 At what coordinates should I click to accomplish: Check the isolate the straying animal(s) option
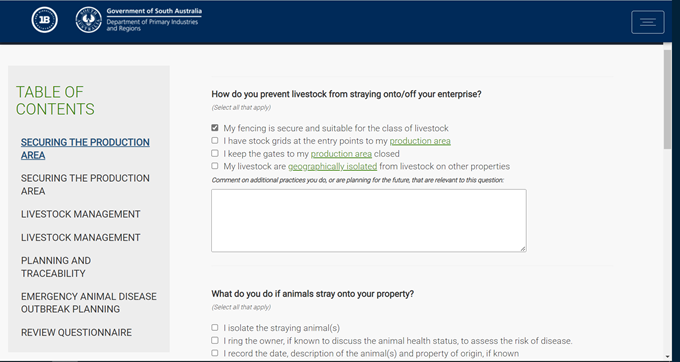coord(215,327)
